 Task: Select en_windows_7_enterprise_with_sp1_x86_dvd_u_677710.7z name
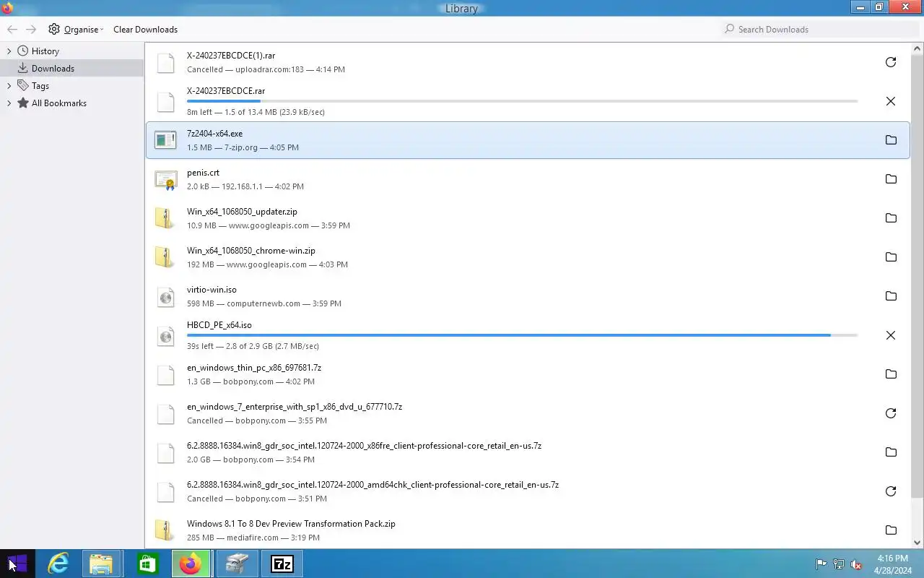point(295,407)
